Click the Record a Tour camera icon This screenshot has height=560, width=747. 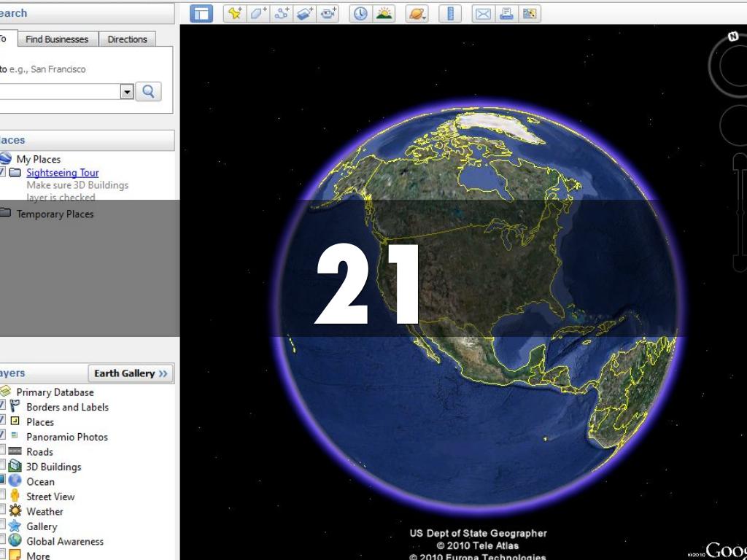click(329, 13)
